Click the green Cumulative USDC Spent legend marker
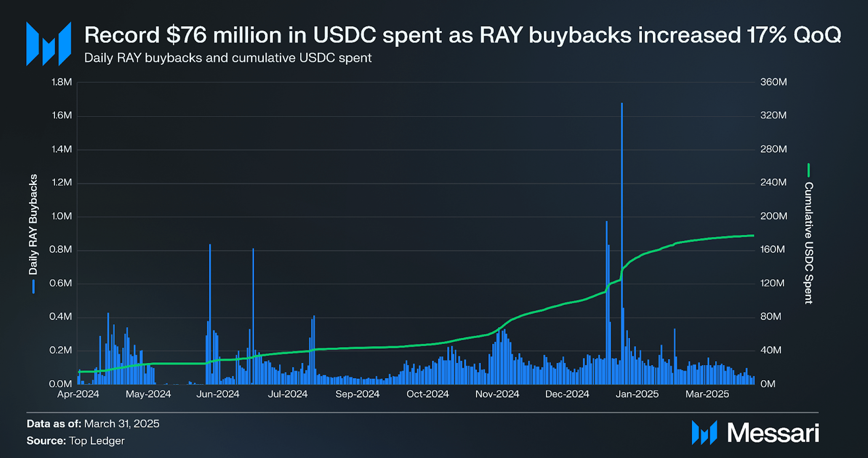Screen dimensions: 868x458 (x=808, y=170)
